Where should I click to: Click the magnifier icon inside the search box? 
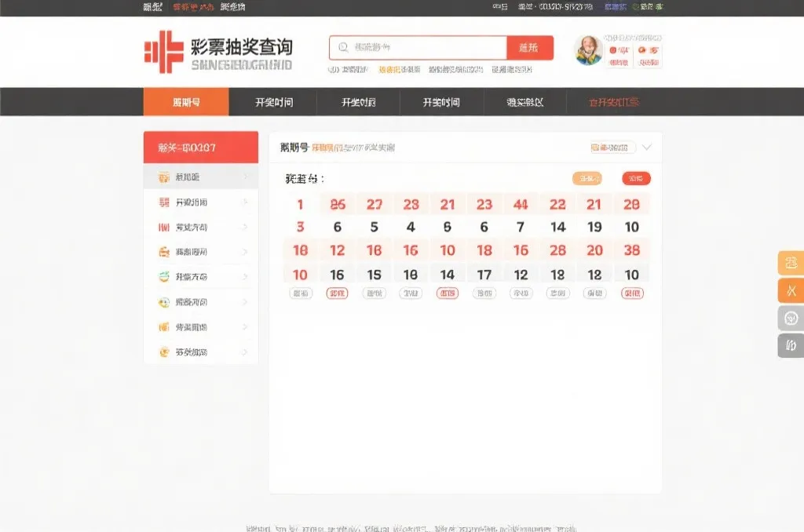click(x=342, y=47)
